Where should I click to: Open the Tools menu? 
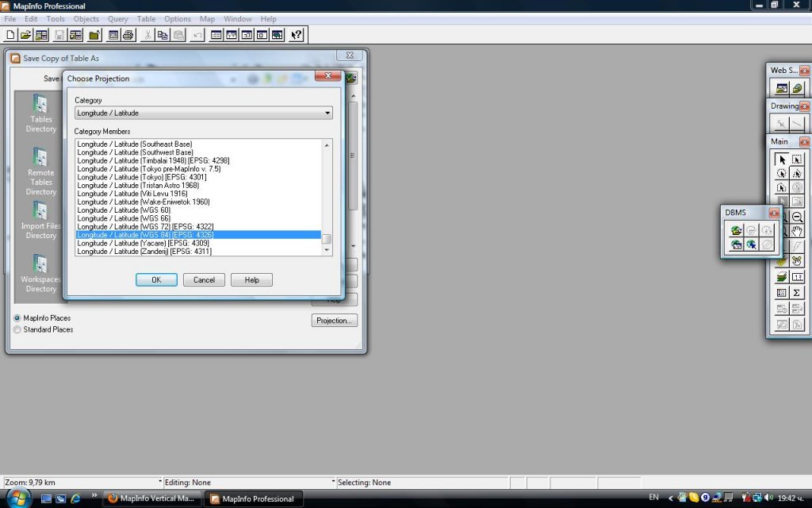(x=56, y=19)
